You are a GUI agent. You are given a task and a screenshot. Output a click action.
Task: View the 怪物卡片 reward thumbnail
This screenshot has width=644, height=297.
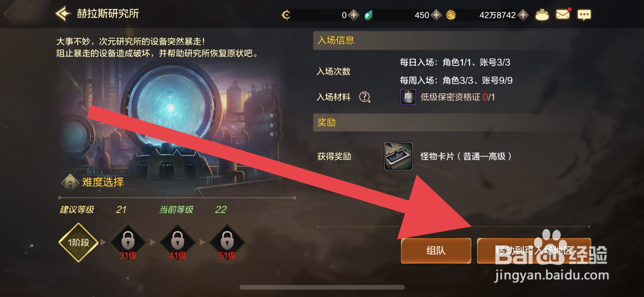click(398, 156)
